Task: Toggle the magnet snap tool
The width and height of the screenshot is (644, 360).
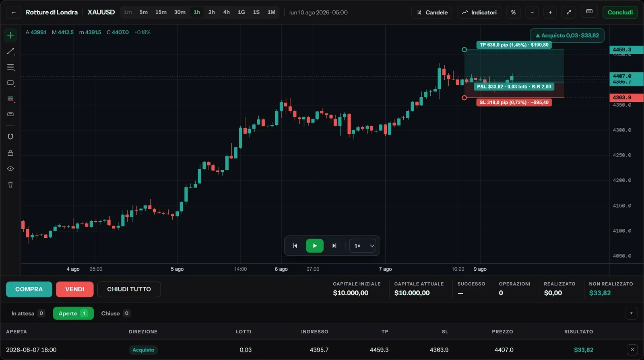Action: coord(10,137)
